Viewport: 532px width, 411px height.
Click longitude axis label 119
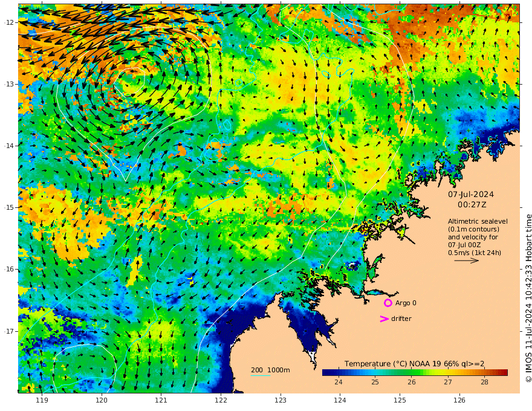(x=42, y=400)
